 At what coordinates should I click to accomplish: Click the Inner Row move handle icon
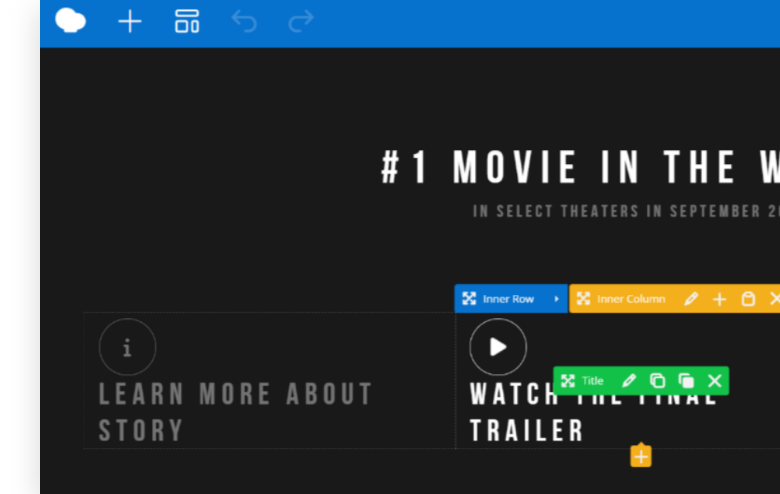(x=469, y=298)
